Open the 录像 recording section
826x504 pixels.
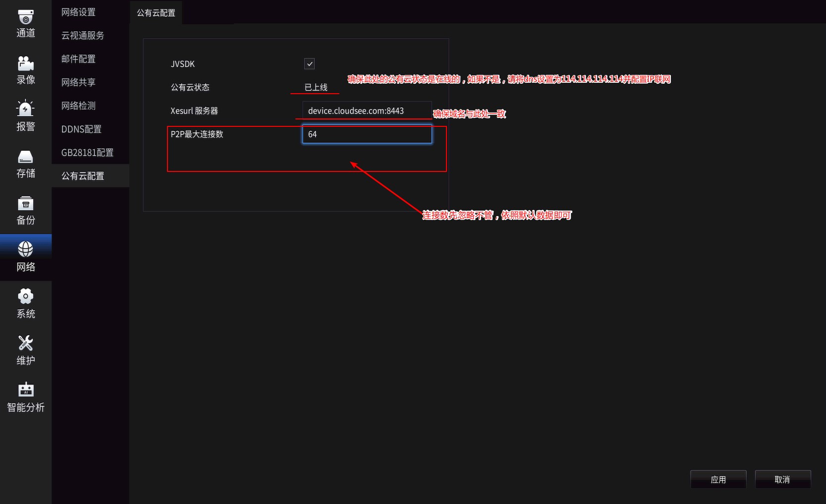tap(26, 70)
